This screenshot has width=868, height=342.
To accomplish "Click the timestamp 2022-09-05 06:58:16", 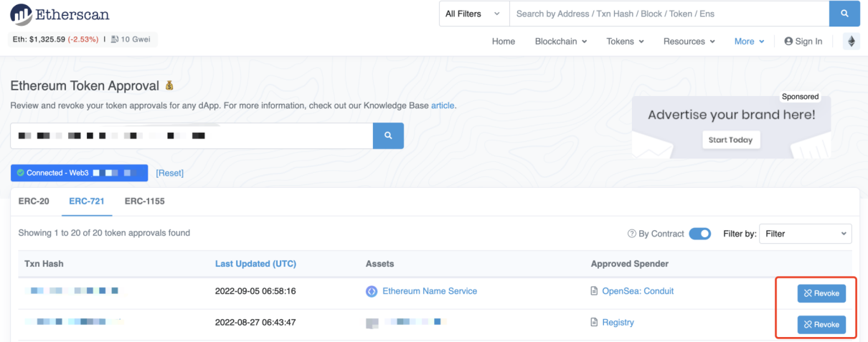I will 255,291.
